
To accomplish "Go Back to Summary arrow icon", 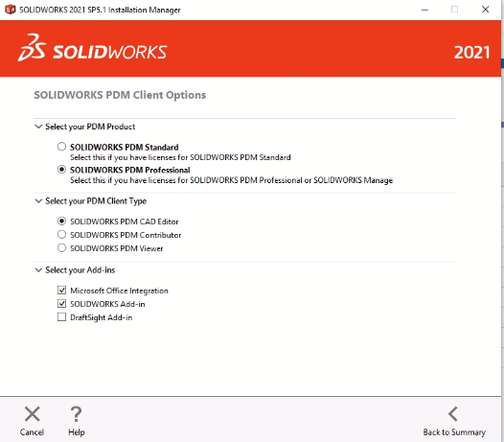I will pos(453,414).
